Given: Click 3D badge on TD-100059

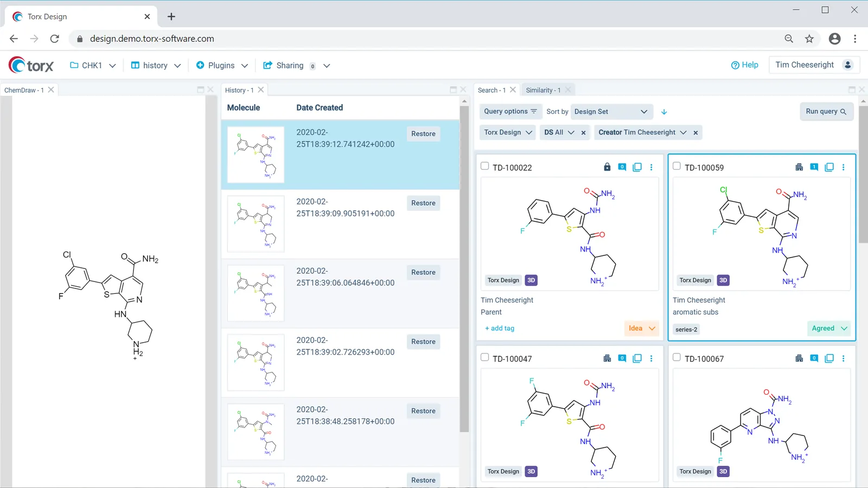Looking at the screenshot, I should [723, 280].
